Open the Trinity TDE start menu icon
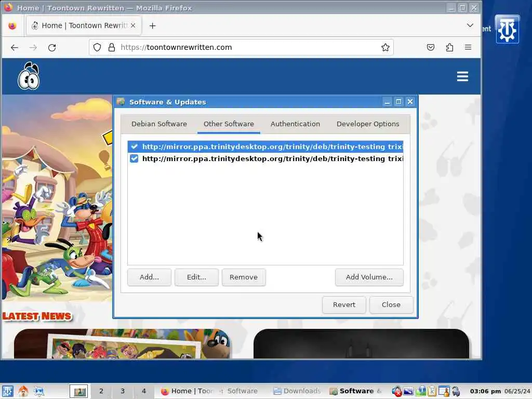Viewport: 532px width, 399px height. pos(7,391)
